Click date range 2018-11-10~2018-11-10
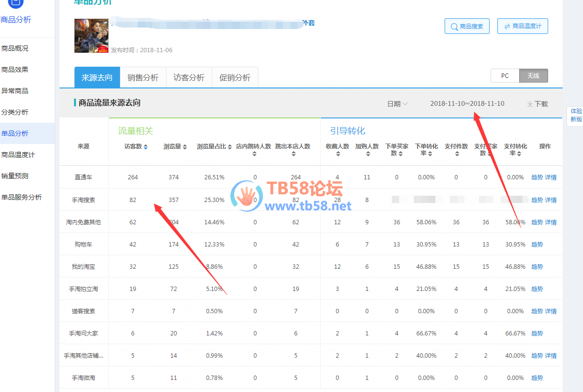583x392 pixels. 467,103
